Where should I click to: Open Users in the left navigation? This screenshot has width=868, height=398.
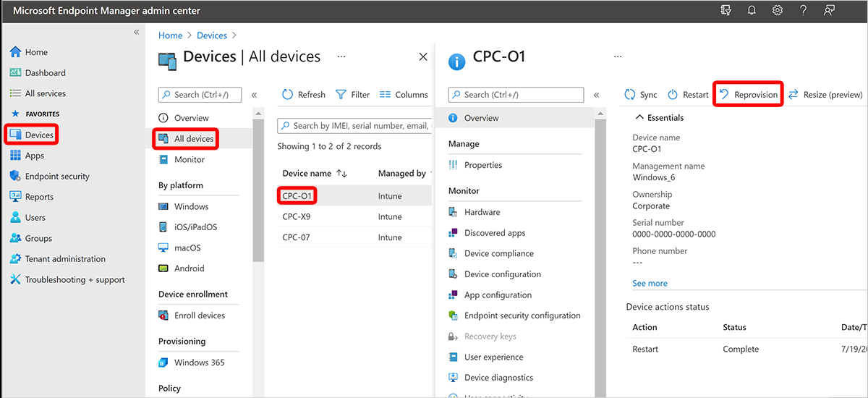[x=27, y=217]
